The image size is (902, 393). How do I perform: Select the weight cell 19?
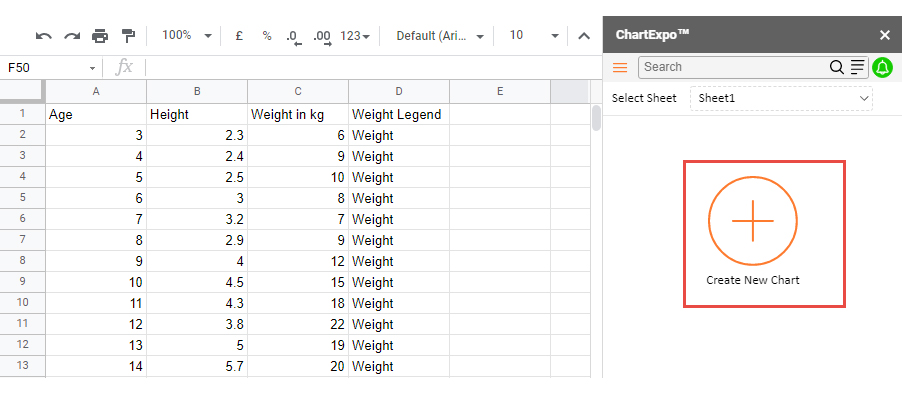tap(298, 345)
